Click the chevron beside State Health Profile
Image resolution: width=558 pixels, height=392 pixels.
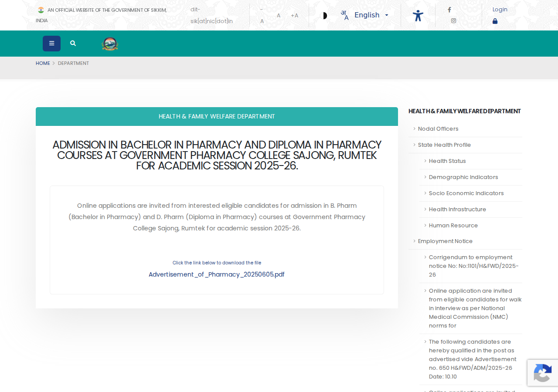pos(414,145)
